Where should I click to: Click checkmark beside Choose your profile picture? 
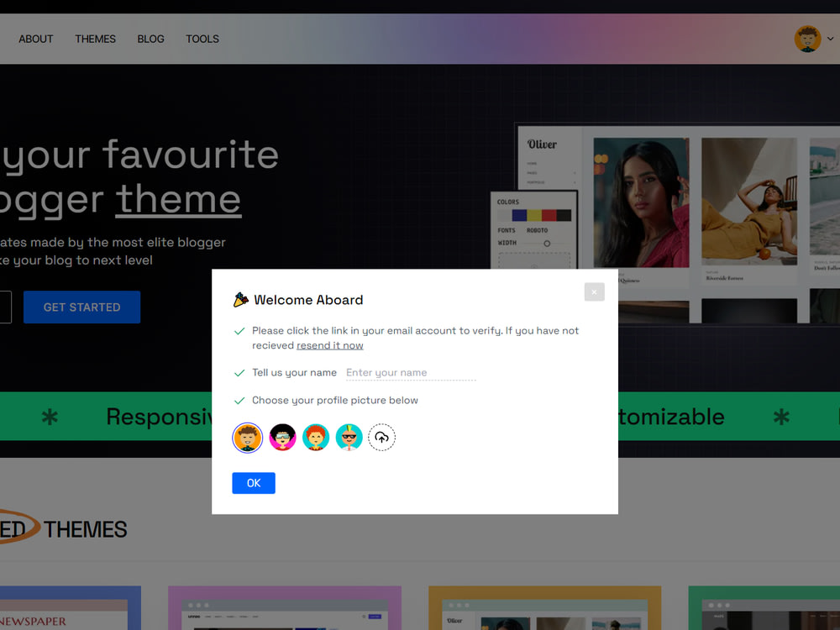click(x=239, y=401)
